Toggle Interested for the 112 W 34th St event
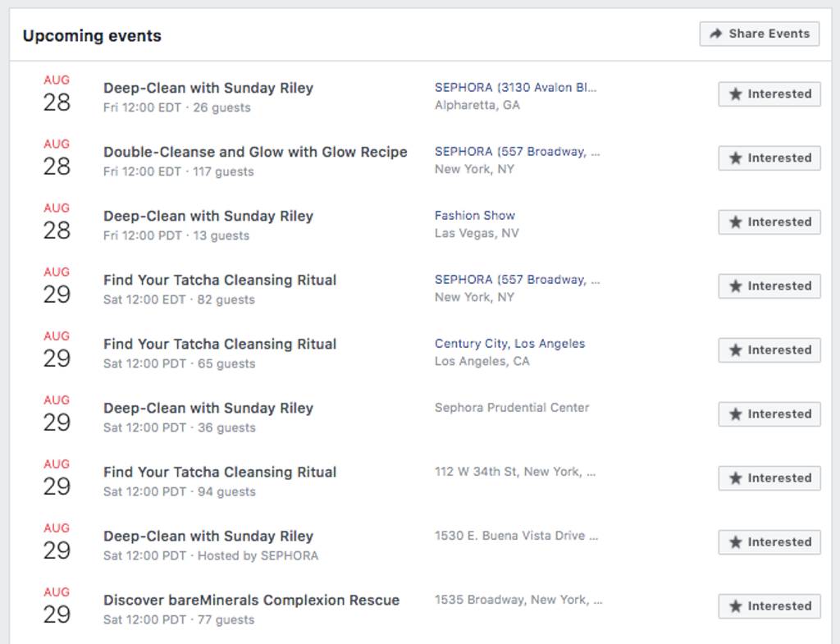 coord(769,477)
